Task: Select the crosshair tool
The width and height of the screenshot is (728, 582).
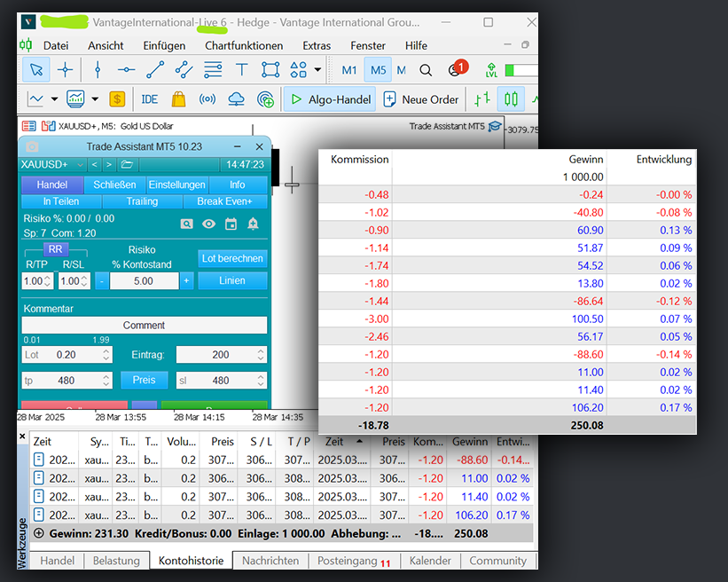Action: (65, 70)
